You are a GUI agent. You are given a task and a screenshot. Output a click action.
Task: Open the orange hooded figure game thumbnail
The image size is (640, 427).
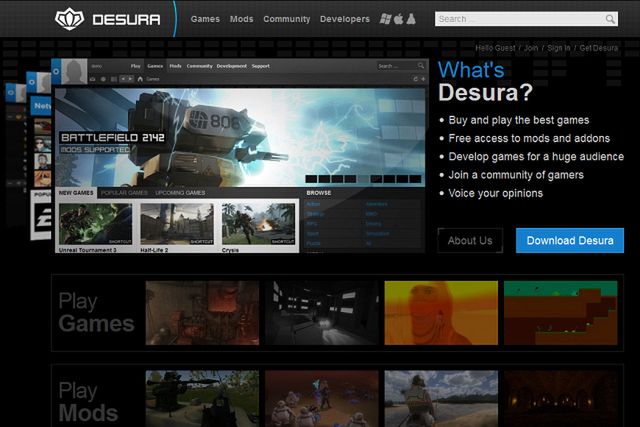(x=441, y=313)
